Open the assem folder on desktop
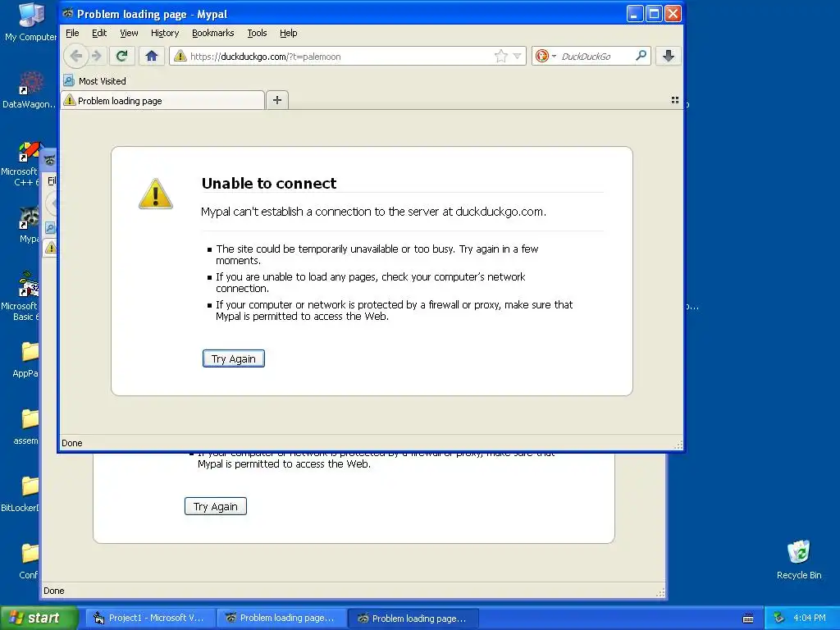The height and width of the screenshot is (630, 840). pyautogui.click(x=27, y=427)
